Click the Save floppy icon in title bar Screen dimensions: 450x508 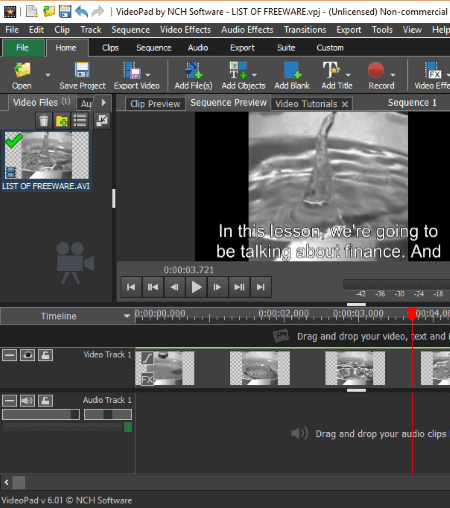[65, 11]
